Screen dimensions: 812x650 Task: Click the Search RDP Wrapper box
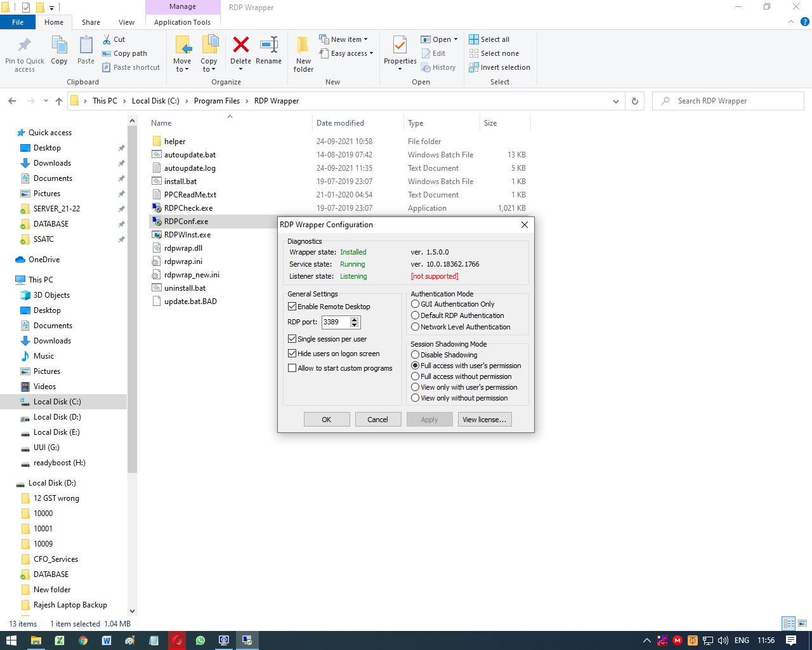click(728, 101)
